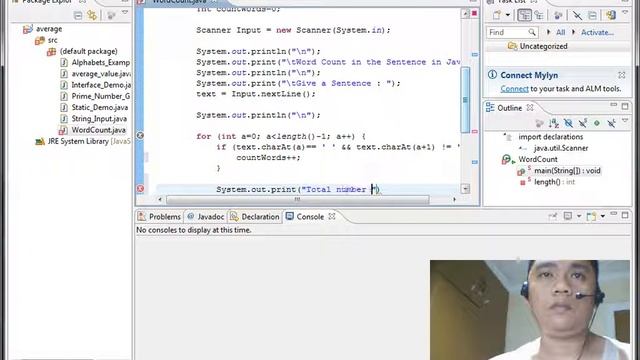Switch to the Declaration tab
Screen dimensions: 640x360
point(255,217)
